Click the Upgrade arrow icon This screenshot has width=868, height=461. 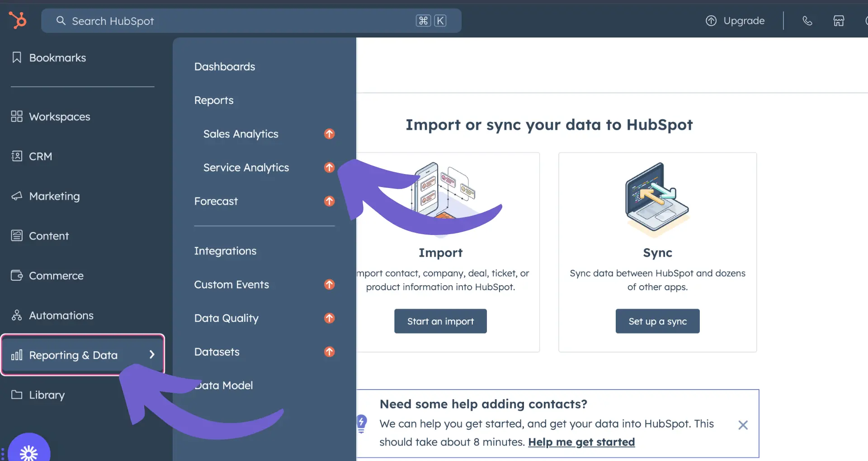[711, 21]
